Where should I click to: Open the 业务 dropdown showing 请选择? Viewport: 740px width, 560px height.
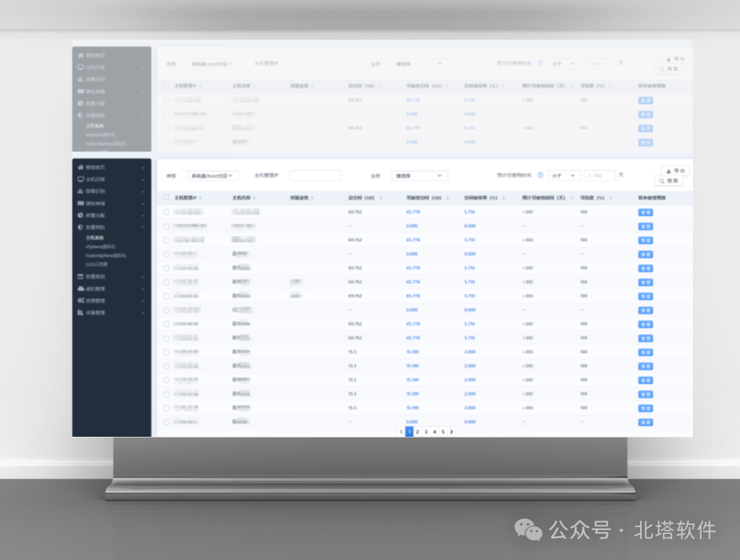[x=419, y=176]
